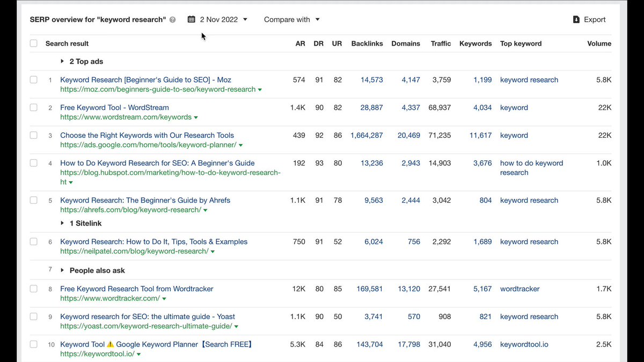Click the Traffic column header
The height and width of the screenshot is (362, 644).
pos(441,43)
